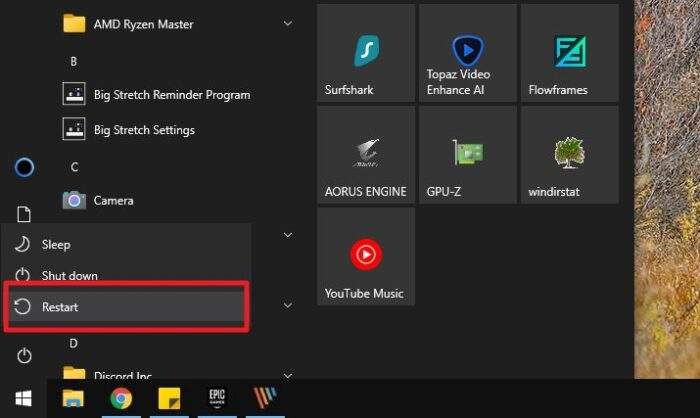Launch Topaz Video Enhance AI tile
The width and height of the screenshot is (700, 418).
[x=468, y=53]
